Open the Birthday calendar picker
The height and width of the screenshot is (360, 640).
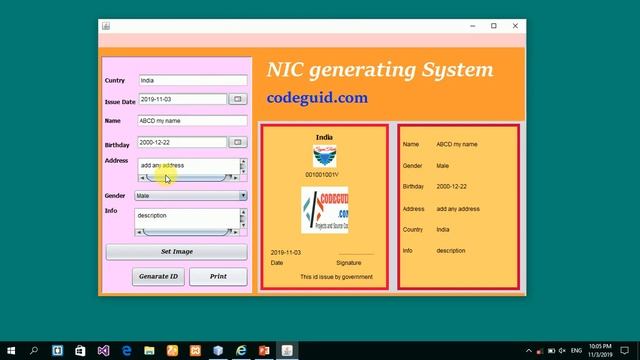[x=238, y=142]
